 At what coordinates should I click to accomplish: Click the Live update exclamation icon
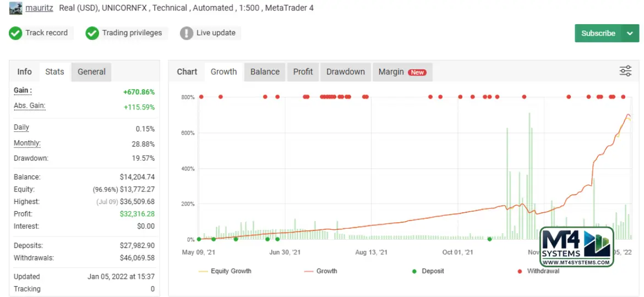click(x=187, y=33)
